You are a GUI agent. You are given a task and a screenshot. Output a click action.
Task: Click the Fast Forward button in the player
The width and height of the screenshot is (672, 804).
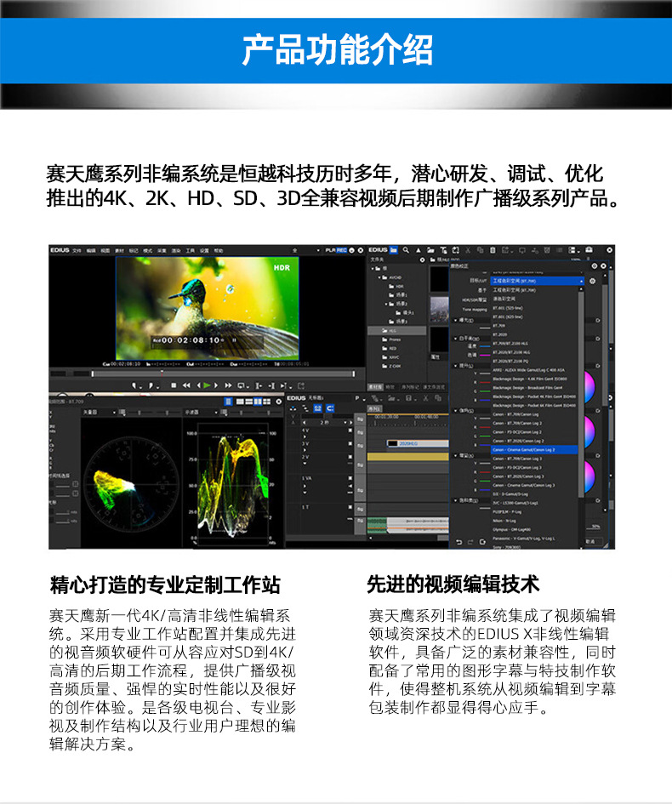(228, 385)
